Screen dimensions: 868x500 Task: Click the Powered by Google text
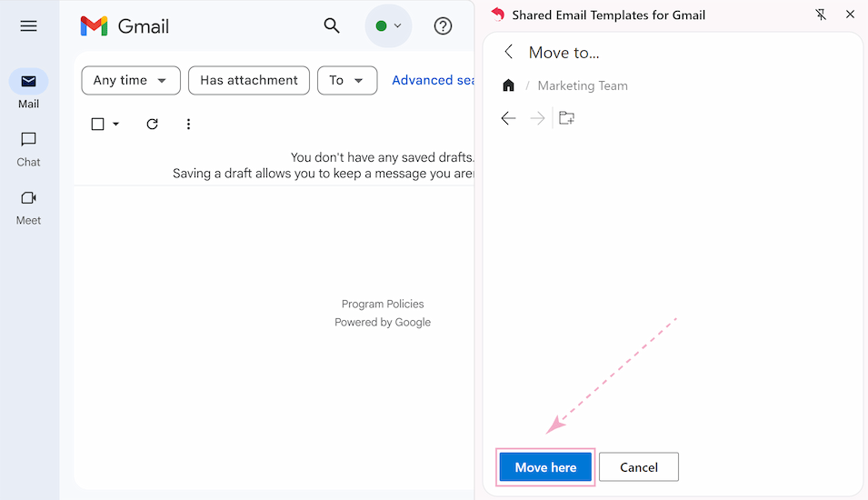(383, 322)
